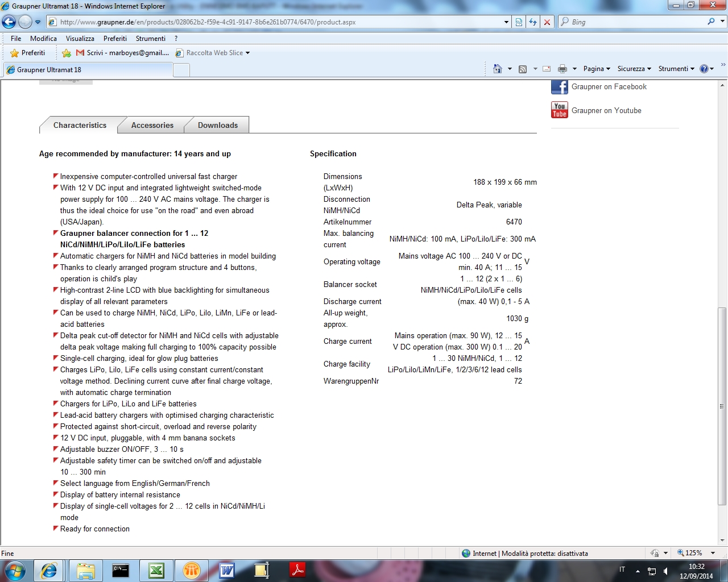The image size is (728, 582).
Task: Open the Modifica menu
Action: click(43, 39)
